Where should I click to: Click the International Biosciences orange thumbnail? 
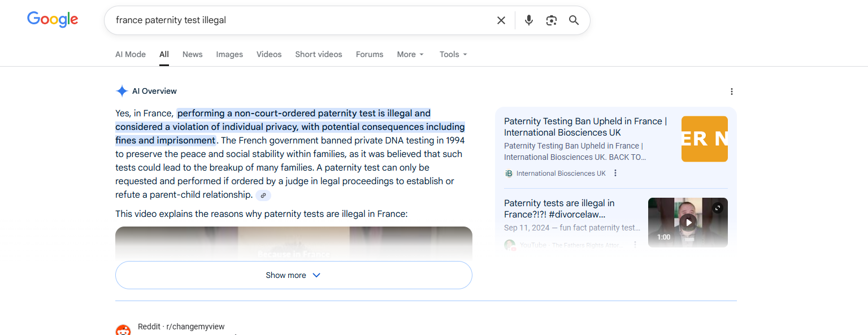(704, 139)
